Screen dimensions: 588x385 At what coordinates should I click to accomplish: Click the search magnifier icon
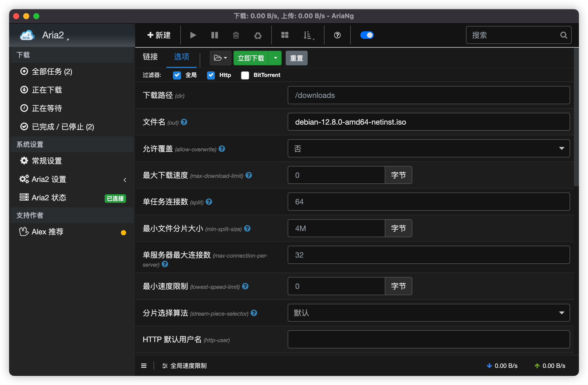point(564,35)
